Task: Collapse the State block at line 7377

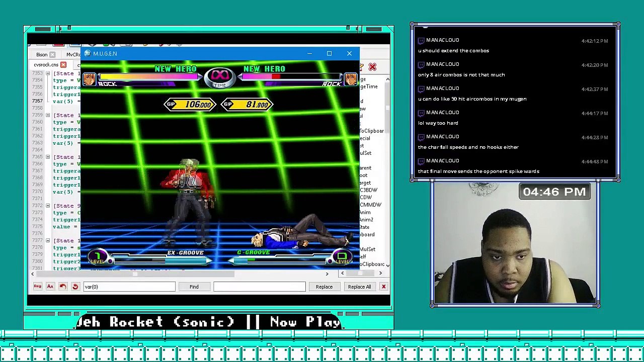Action: (48, 240)
